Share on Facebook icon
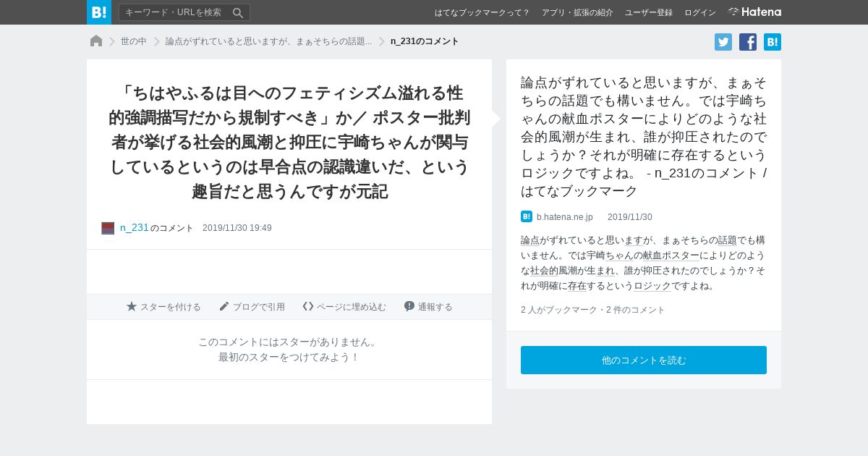This screenshot has width=868, height=456. (x=748, y=42)
